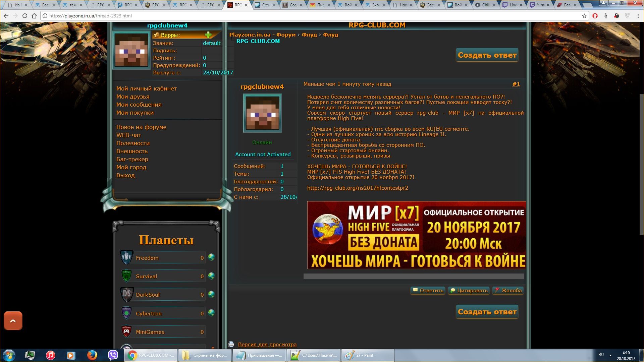Click the Cybertron planet emblem icon

126,313
